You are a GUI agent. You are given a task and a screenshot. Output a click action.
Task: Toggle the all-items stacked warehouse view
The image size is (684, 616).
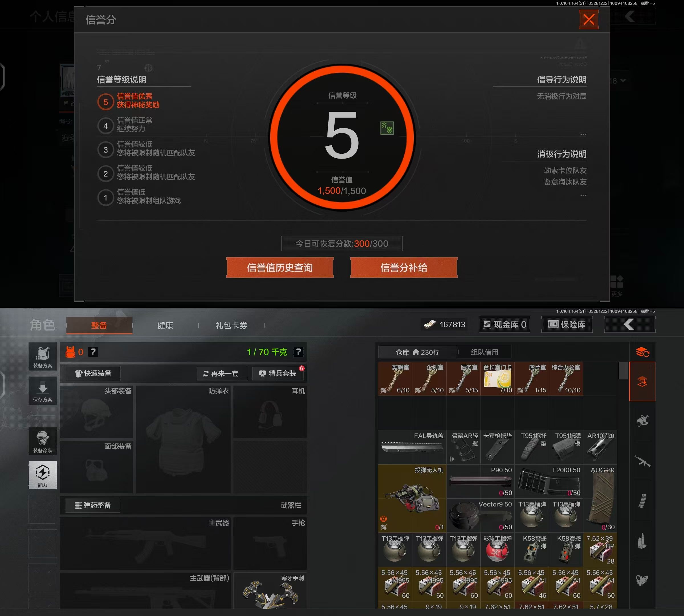(642, 382)
